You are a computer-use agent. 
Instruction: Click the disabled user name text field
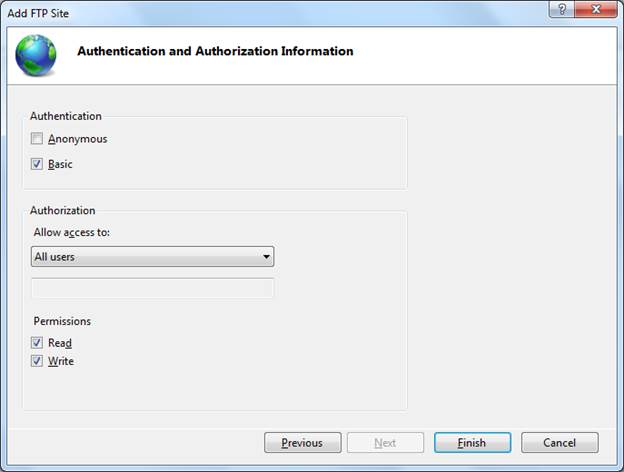(x=152, y=288)
